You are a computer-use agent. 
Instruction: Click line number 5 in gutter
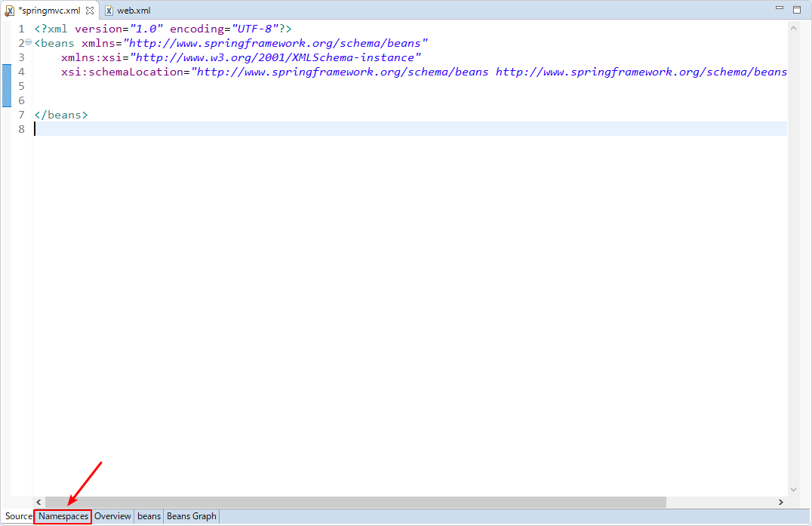(21, 86)
